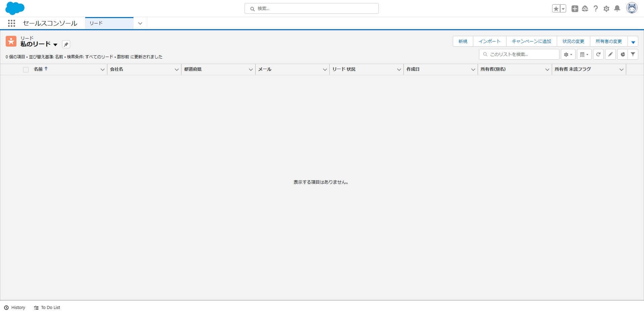Open the リード 状況 column menu
This screenshot has width=644, height=314.
click(399, 70)
